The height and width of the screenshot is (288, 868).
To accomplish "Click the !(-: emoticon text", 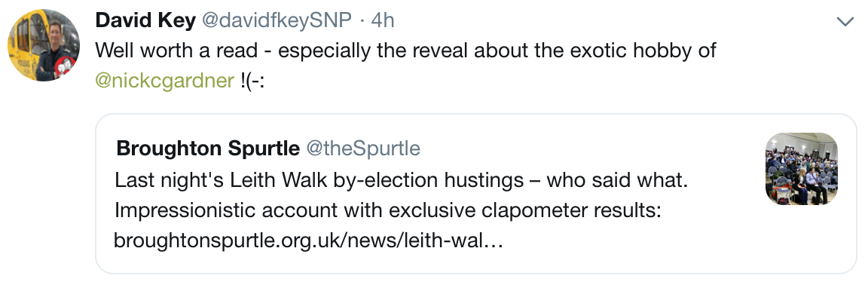I will [253, 81].
